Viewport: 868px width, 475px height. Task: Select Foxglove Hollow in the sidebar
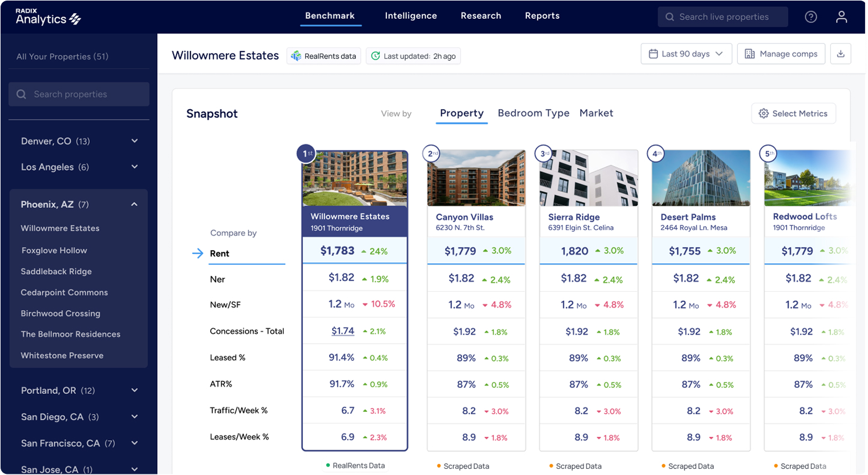point(54,251)
